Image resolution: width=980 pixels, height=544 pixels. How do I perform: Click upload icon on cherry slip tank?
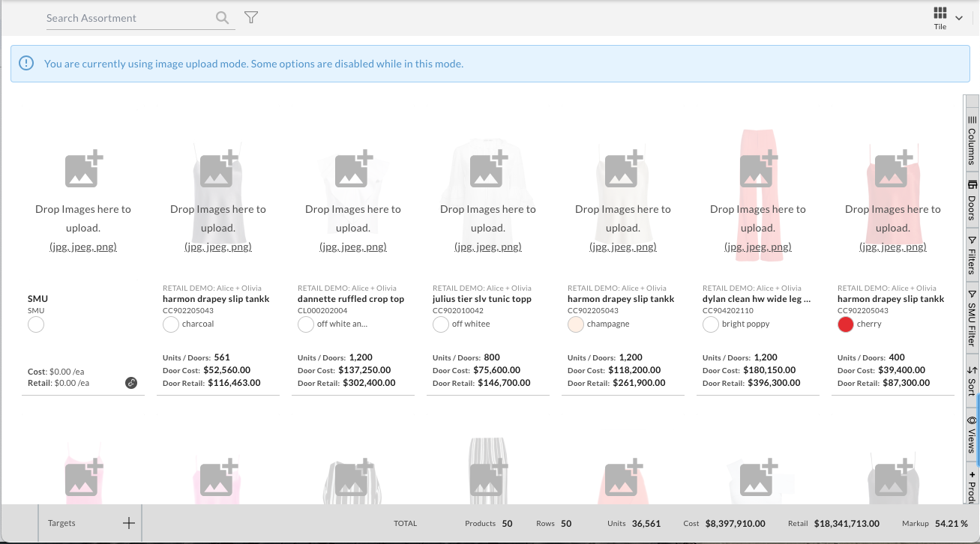point(893,169)
